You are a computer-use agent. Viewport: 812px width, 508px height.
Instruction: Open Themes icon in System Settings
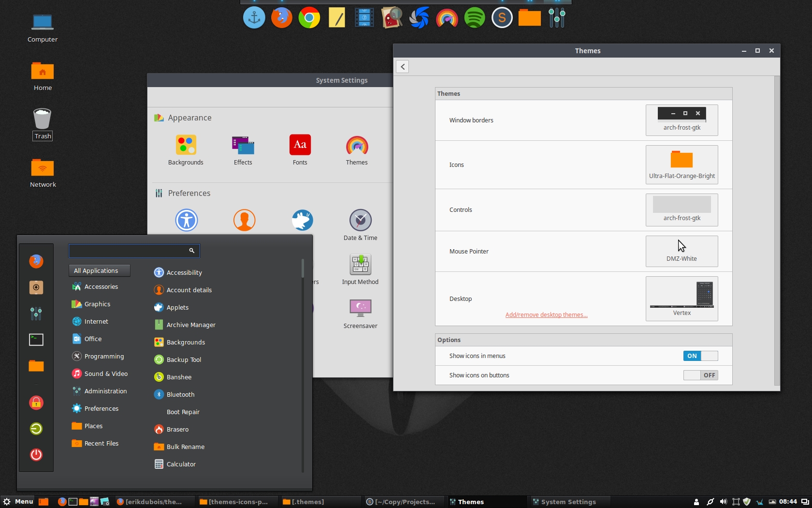[357, 150]
